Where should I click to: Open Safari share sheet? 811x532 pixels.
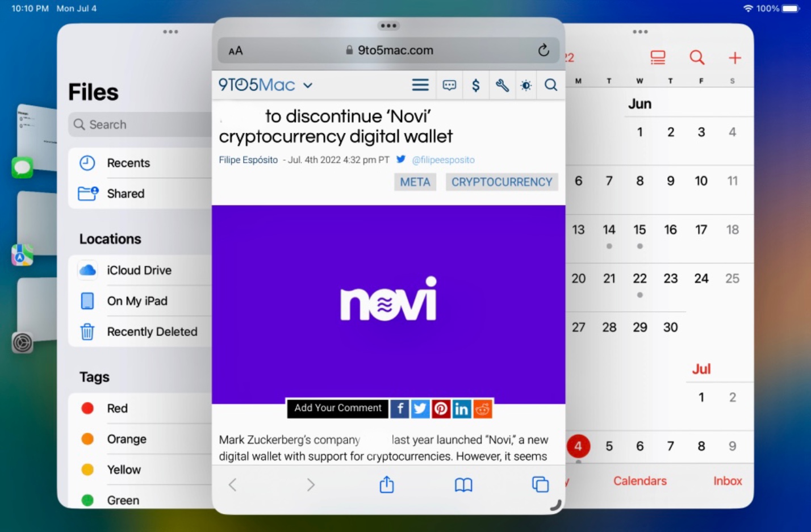[x=387, y=484]
